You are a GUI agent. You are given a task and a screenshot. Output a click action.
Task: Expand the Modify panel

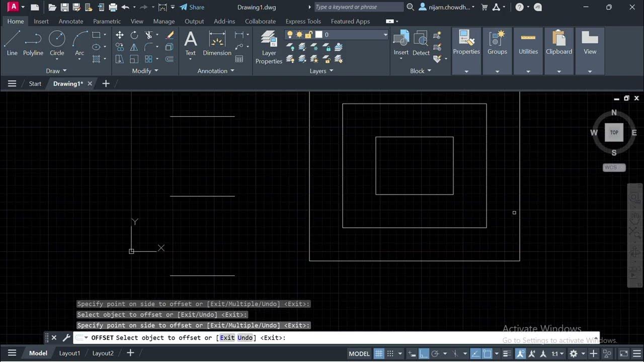tap(145, 71)
